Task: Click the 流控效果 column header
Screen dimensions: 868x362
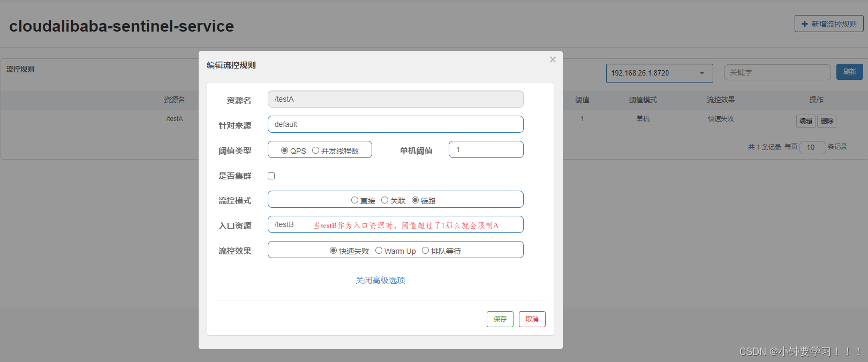Action: tap(721, 100)
